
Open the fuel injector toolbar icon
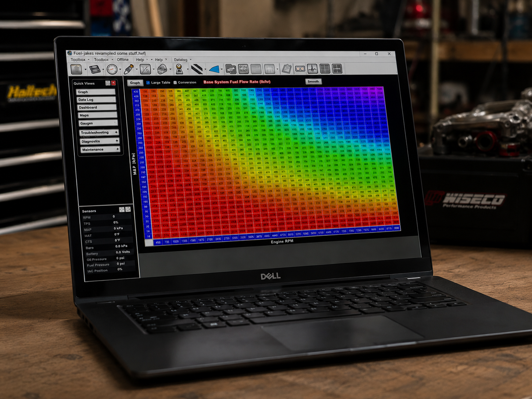pos(129,69)
